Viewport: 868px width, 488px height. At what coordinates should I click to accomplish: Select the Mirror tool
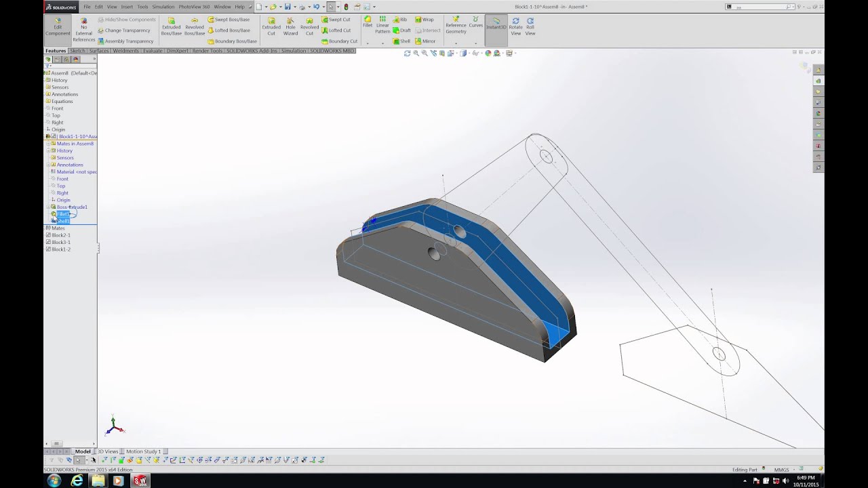coord(425,41)
